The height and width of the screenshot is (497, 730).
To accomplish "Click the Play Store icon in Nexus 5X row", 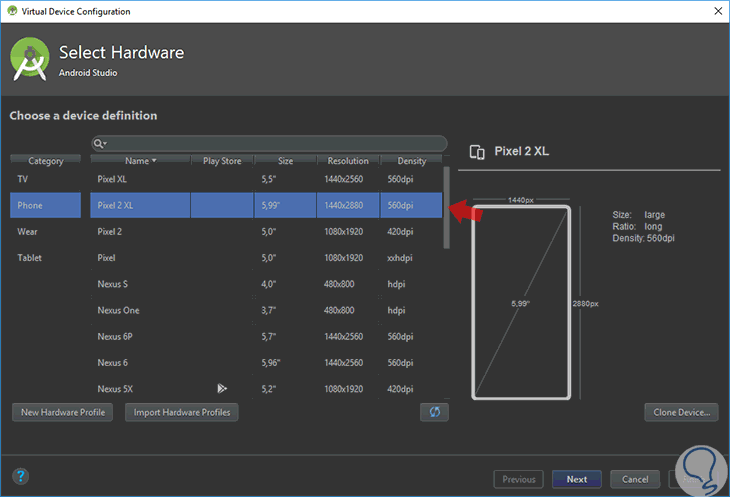I will (222, 388).
